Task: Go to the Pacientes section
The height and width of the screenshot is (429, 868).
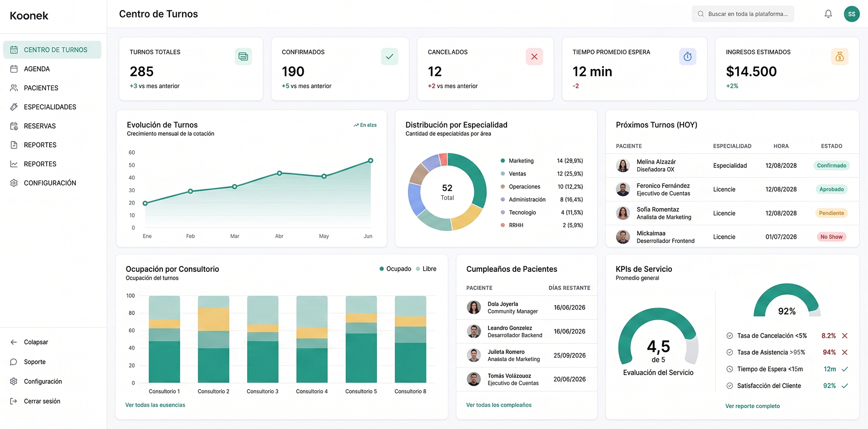Action: pyautogui.click(x=52, y=88)
